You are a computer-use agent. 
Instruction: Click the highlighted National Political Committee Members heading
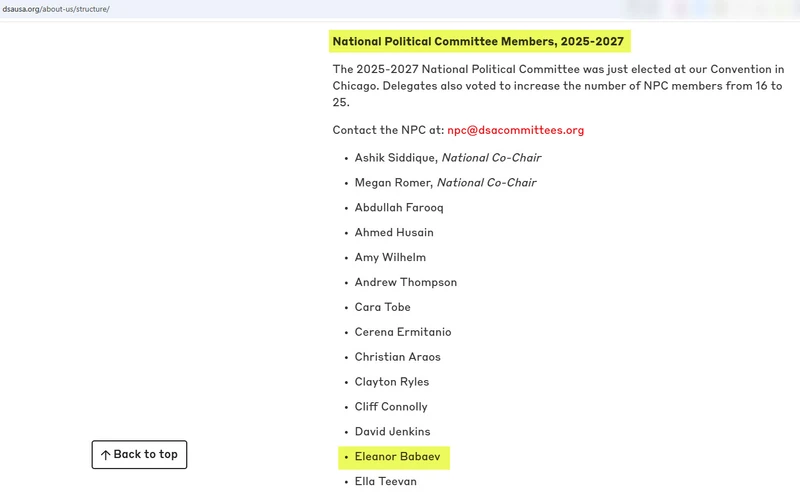[x=478, y=42]
